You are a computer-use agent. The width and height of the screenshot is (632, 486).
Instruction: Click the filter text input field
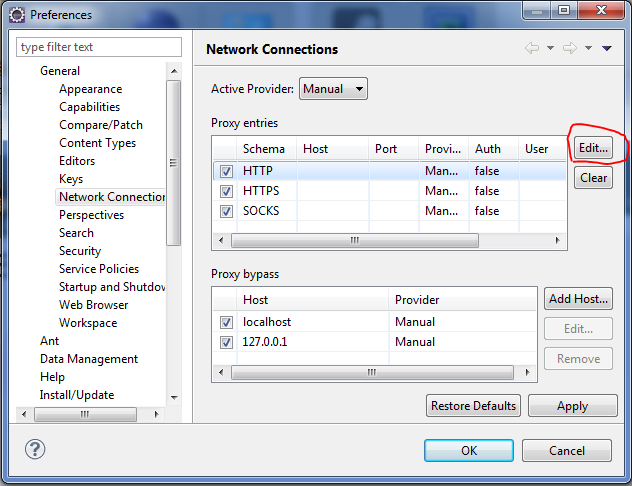click(99, 47)
